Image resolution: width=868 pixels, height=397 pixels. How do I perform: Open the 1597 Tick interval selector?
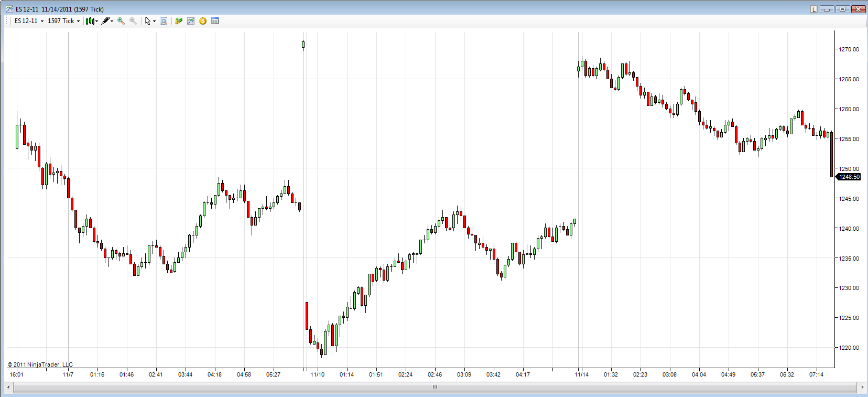63,21
